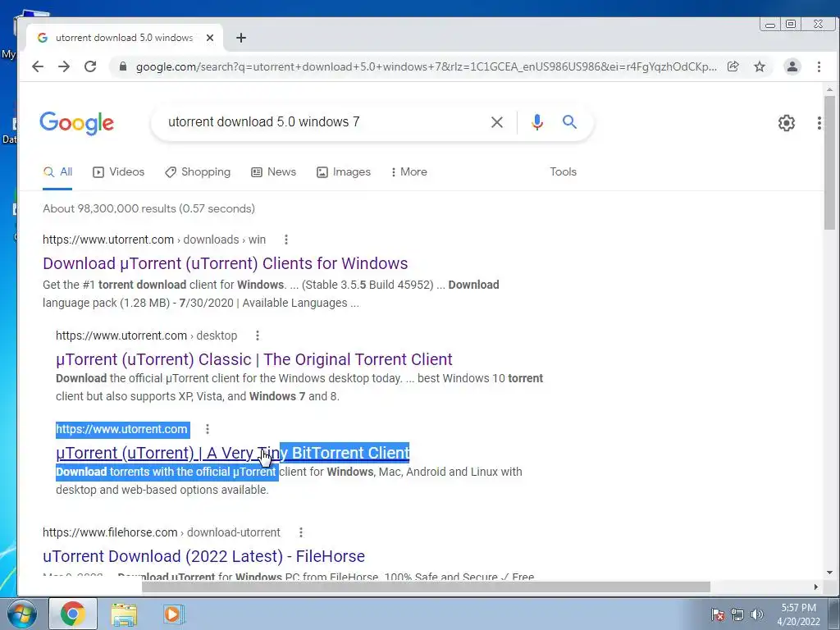Open the volume speaker tray icon
This screenshot has height=630, width=840.
756,614
